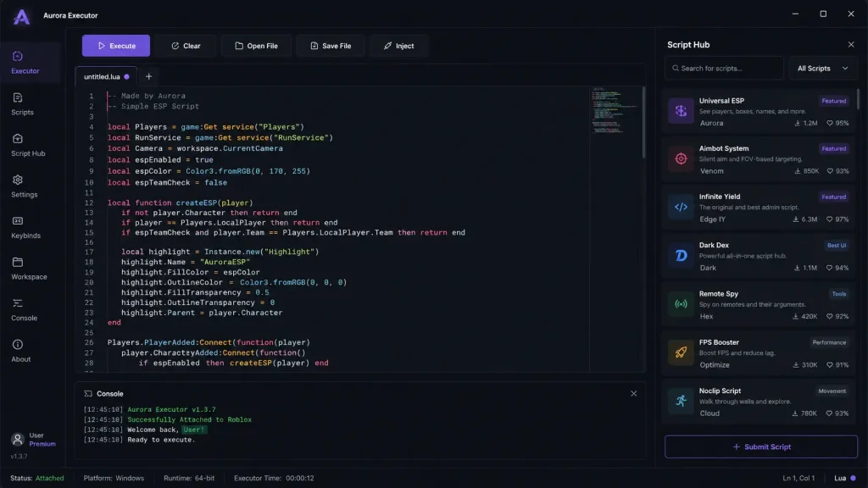Open the Dark Dex script icon
This screenshot has height=488, width=868.
click(x=681, y=256)
